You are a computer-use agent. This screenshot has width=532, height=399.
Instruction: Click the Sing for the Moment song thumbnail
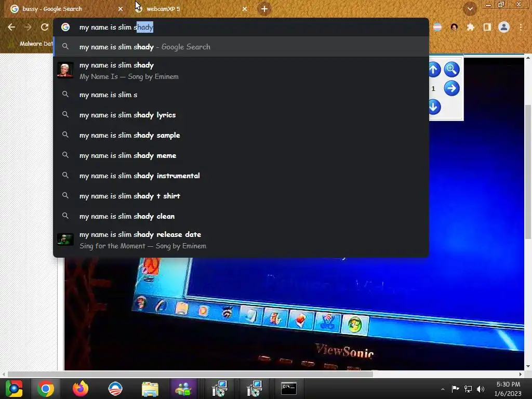tap(65, 240)
